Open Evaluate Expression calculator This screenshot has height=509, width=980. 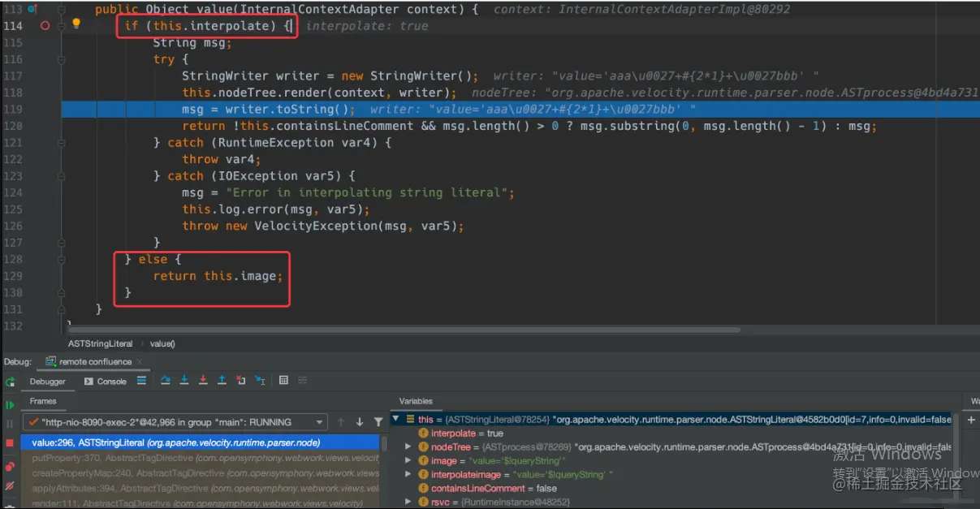283,381
